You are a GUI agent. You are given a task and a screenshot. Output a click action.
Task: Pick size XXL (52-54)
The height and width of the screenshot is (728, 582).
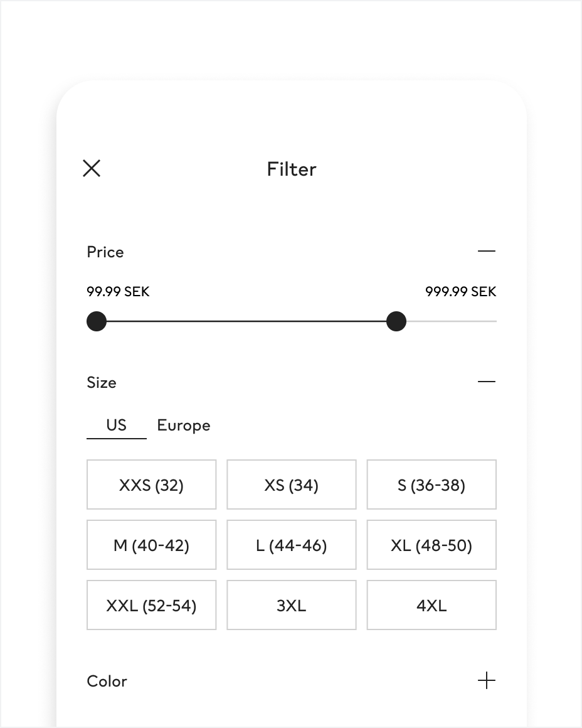click(151, 605)
